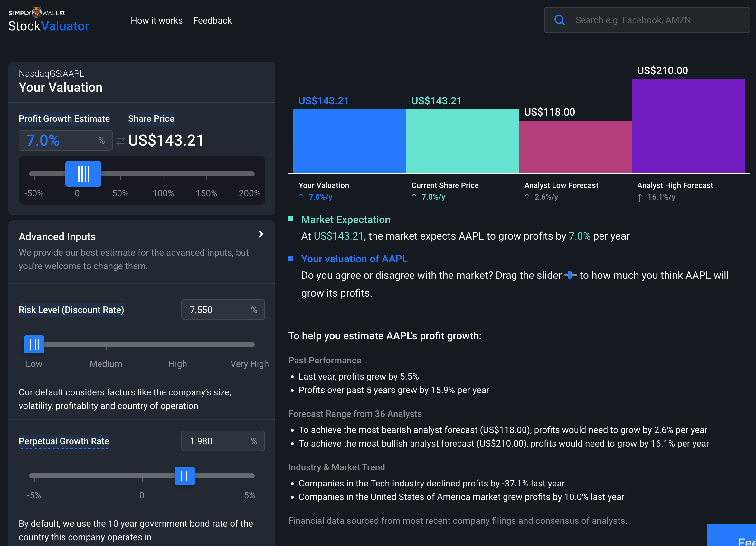Click the 'Past Performance' subheading
The height and width of the screenshot is (546, 756).
click(325, 360)
